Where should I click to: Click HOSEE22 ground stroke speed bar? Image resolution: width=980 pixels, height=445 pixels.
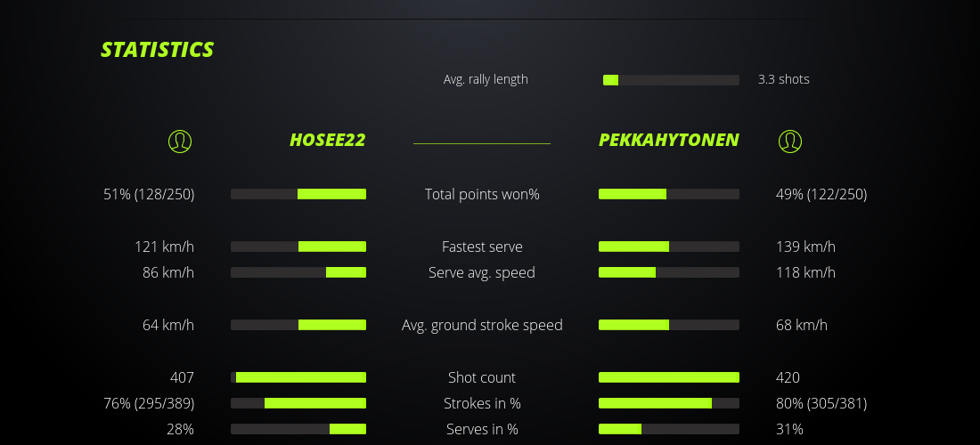[x=298, y=325]
